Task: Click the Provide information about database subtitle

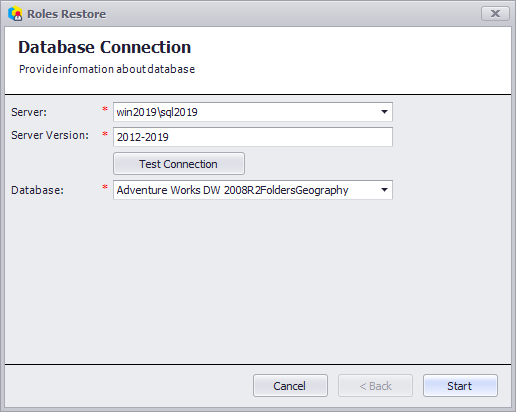Action: coord(107,69)
